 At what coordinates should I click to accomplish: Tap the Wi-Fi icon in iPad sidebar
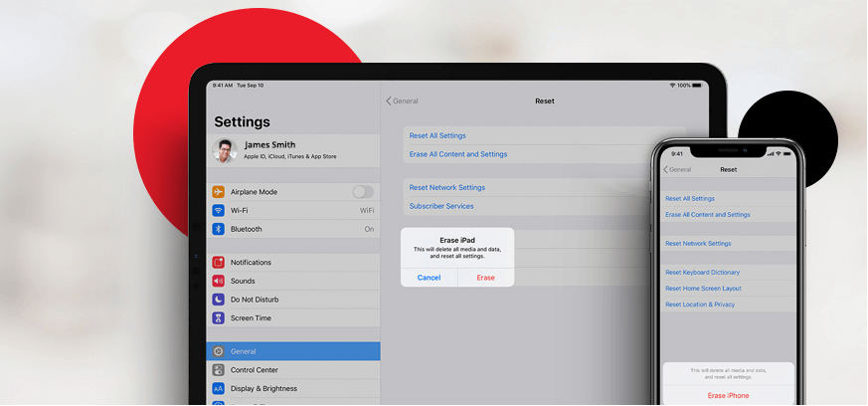tap(218, 211)
